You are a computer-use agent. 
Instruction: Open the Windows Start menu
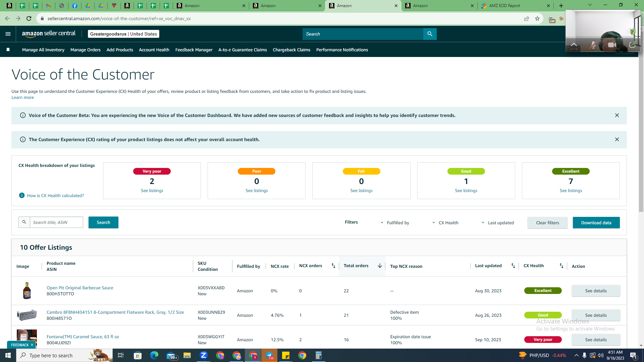(8, 355)
